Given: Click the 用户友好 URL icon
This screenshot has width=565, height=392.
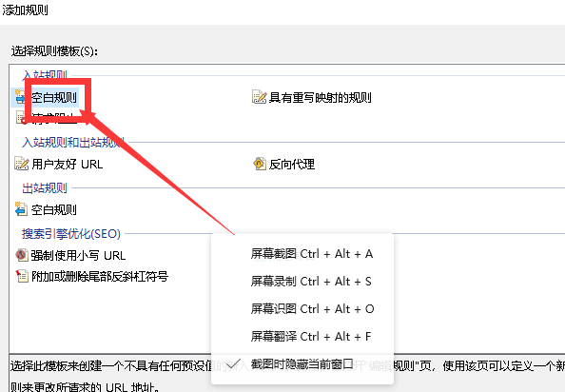Looking at the screenshot, I should tap(21, 164).
